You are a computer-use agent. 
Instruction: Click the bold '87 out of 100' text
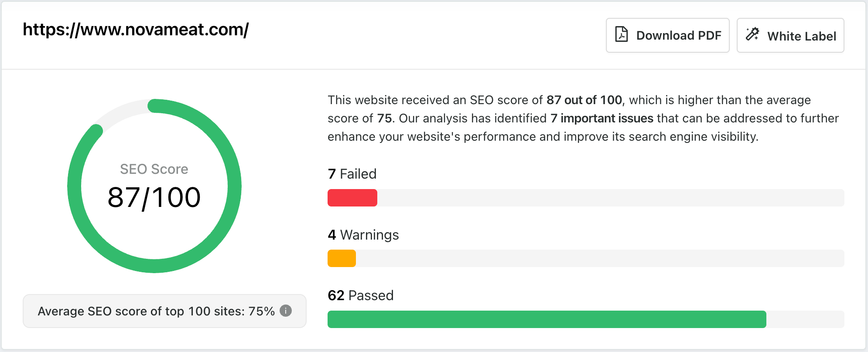tap(584, 100)
